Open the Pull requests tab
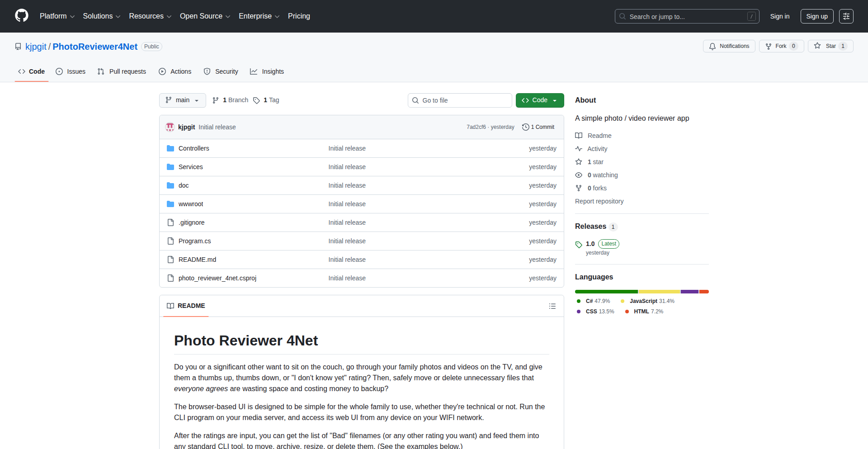The width and height of the screenshot is (868, 449). tap(122, 71)
